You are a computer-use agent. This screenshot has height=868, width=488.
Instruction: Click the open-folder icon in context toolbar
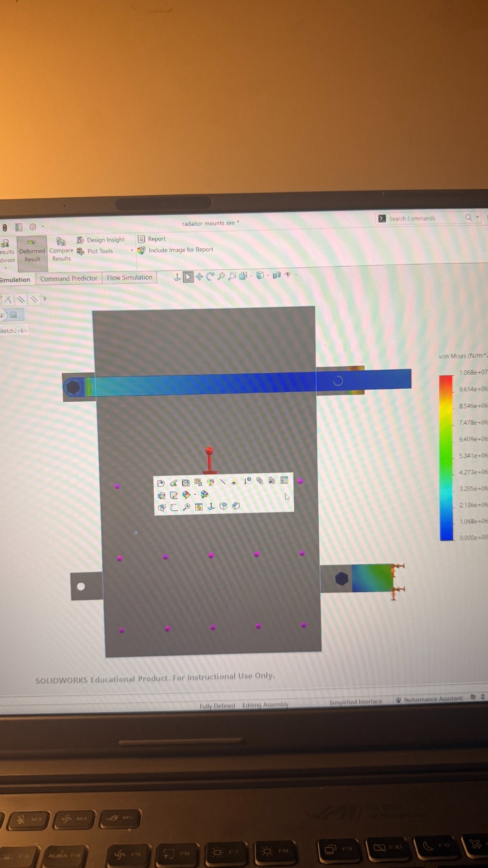[x=161, y=483]
